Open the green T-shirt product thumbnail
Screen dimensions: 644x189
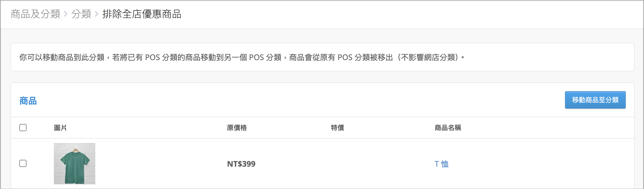pyautogui.click(x=75, y=164)
